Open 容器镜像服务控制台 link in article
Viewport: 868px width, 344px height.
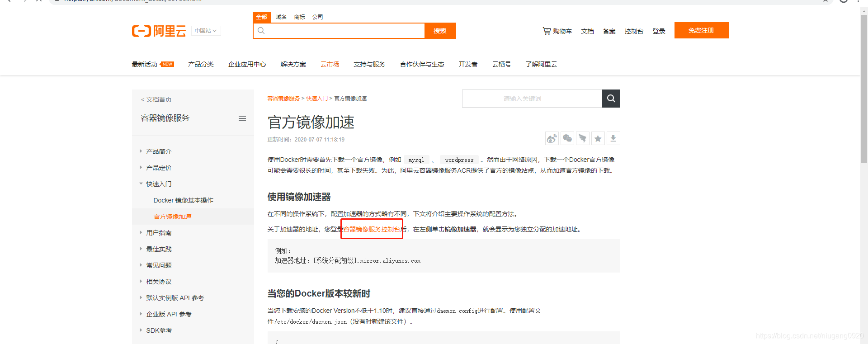(x=372, y=229)
